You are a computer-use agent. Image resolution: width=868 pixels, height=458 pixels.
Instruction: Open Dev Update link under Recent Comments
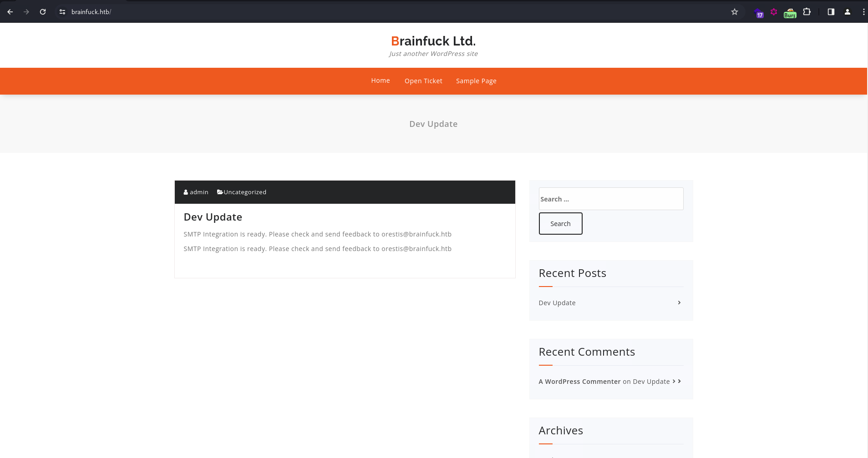tap(651, 382)
